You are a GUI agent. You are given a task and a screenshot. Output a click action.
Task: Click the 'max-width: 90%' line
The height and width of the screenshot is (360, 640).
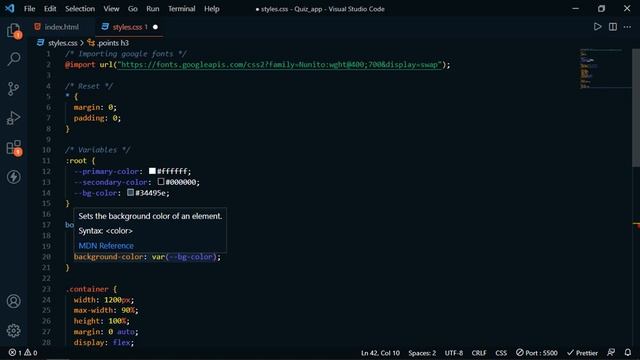[106, 310]
